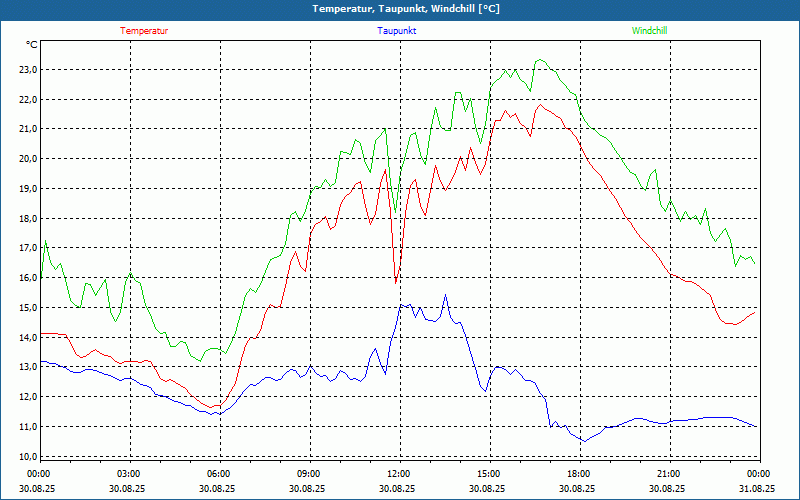Screen dimensions: 800x500
Task: Click the '30.08.25' date under 15:00
Action: pos(487,488)
